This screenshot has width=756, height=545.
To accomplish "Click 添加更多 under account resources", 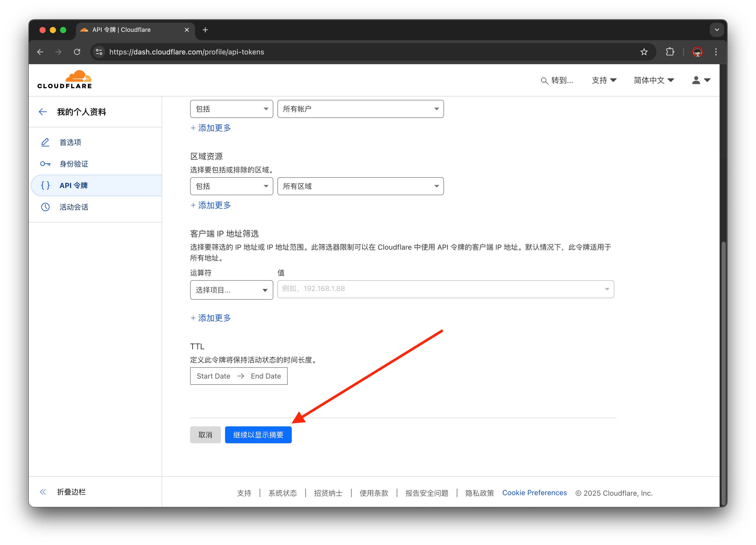I will pyautogui.click(x=211, y=128).
